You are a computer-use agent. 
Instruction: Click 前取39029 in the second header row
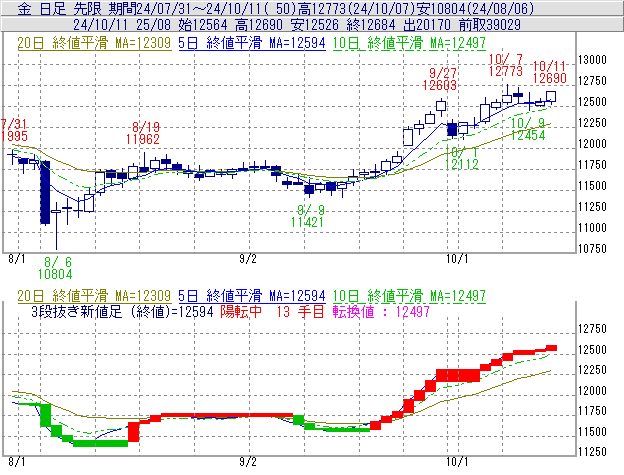(x=489, y=25)
